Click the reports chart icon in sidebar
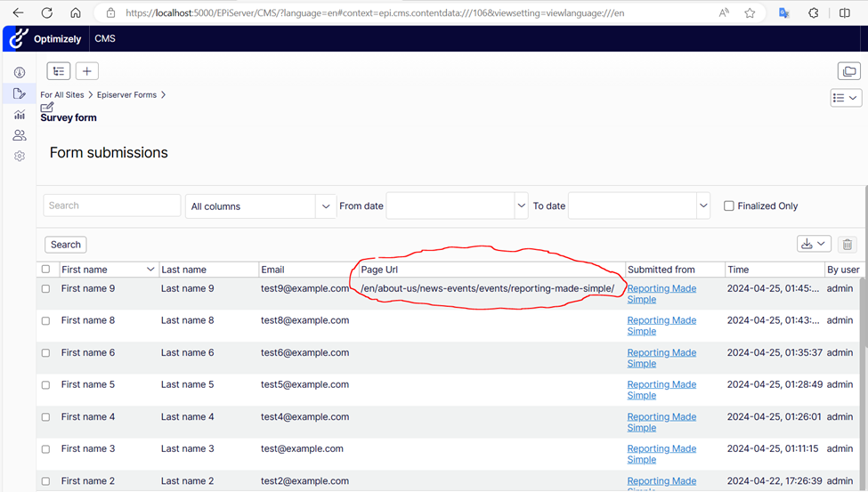 pyautogui.click(x=19, y=115)
